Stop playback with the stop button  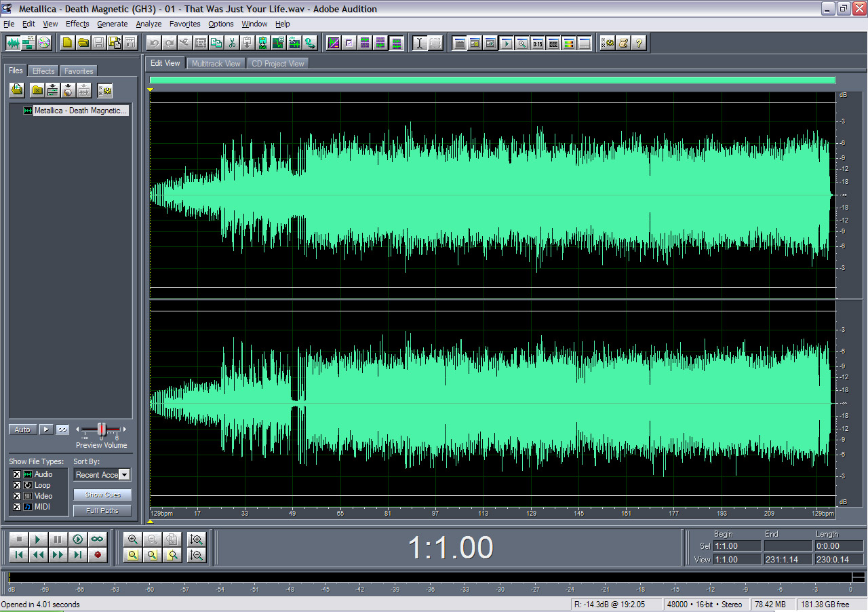click(19, 539)
